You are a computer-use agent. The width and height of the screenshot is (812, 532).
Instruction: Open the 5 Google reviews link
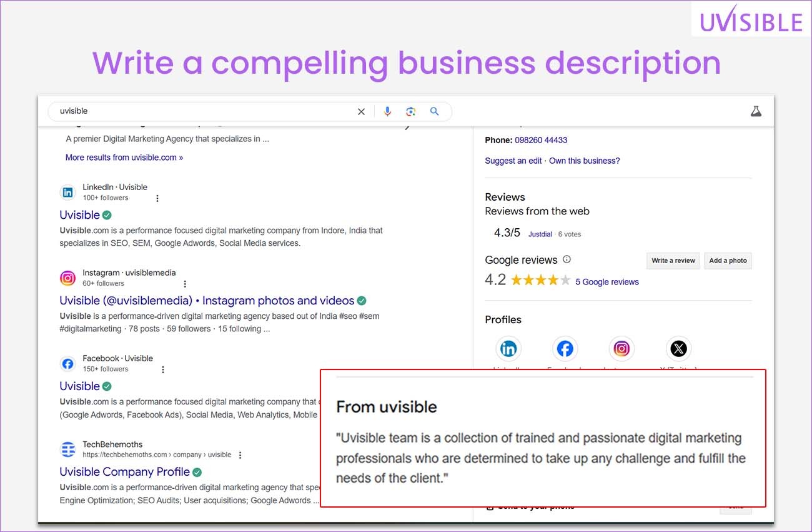click(607, 282)
